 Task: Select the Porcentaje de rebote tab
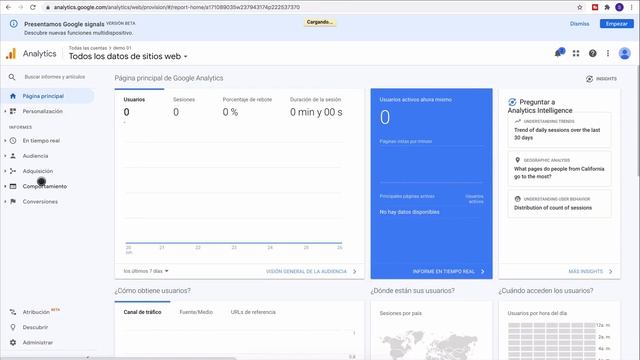(247, 106)
